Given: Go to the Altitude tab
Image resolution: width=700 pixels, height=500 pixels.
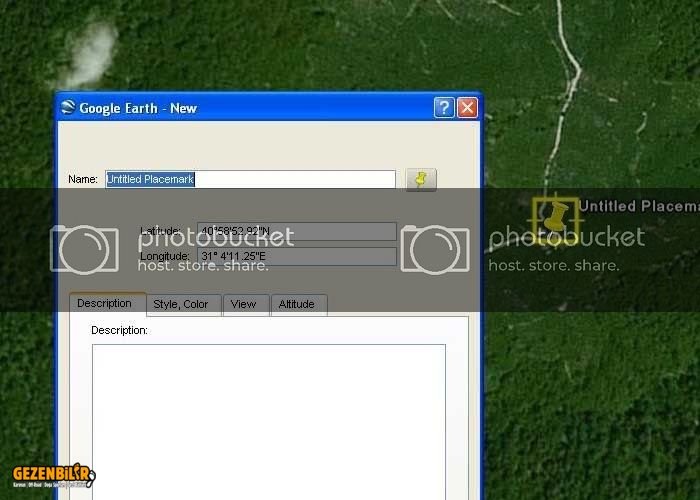Looking at the screenshot, I should click(x=296, y=304).
